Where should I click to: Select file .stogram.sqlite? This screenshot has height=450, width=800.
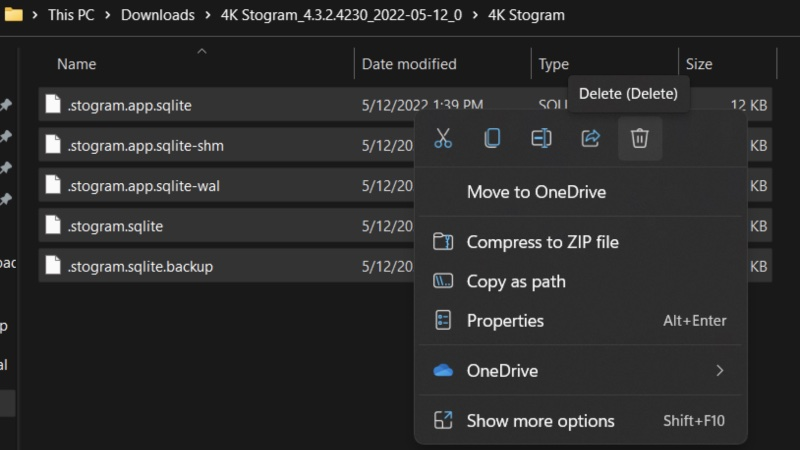tap(115, 226)
